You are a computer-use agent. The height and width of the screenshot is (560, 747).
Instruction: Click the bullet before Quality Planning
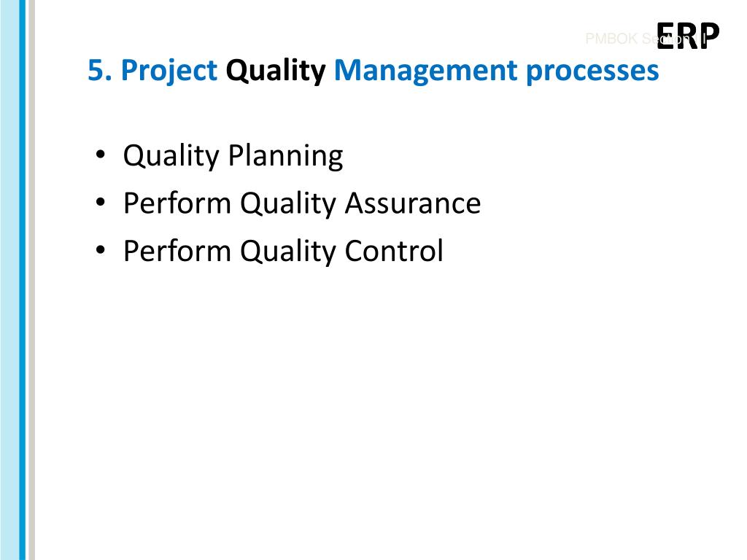pos(100,155)
